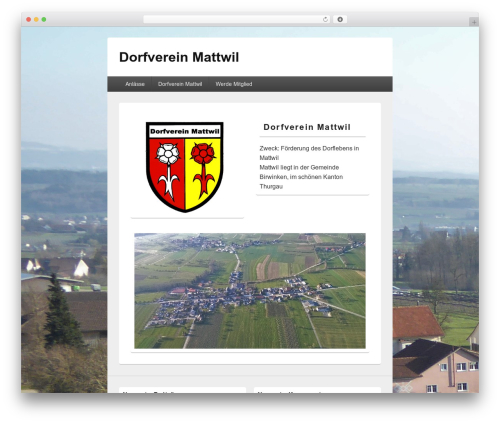
Task: Open the Anlässe menu item
Action: 135,84
